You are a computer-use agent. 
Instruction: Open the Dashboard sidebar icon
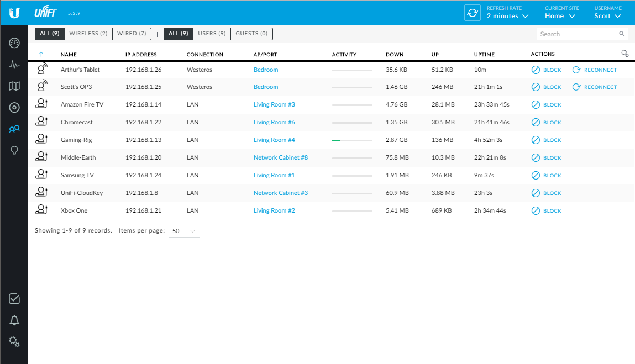(14, 43)
